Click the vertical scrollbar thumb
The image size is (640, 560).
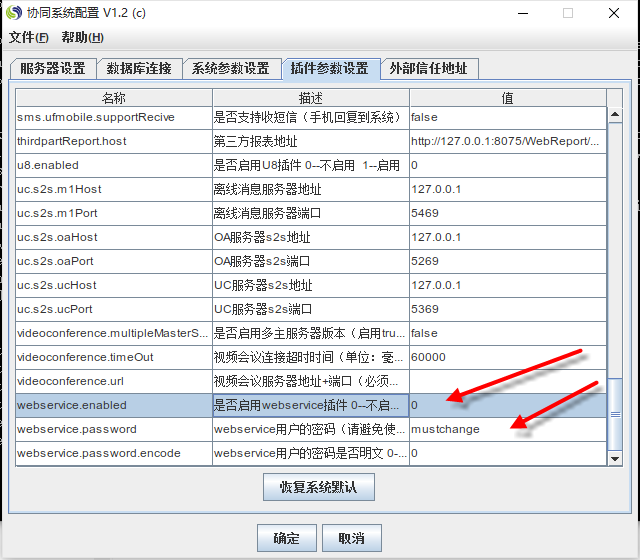point(615,414)
